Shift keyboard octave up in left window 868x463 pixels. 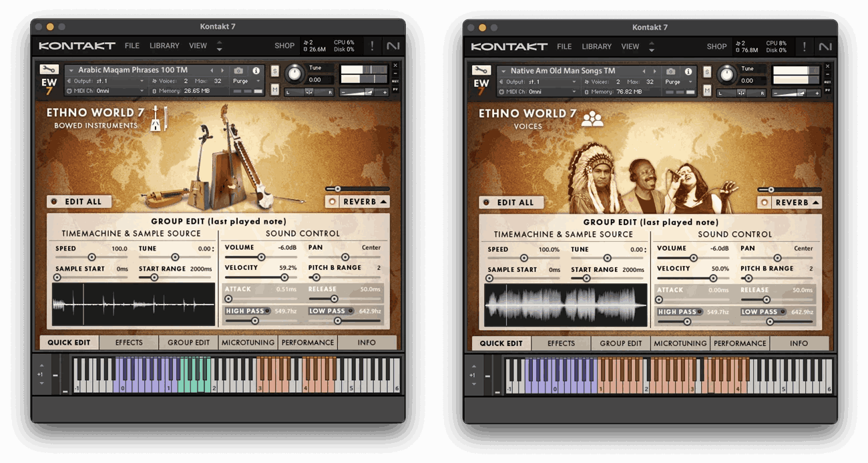41,365
